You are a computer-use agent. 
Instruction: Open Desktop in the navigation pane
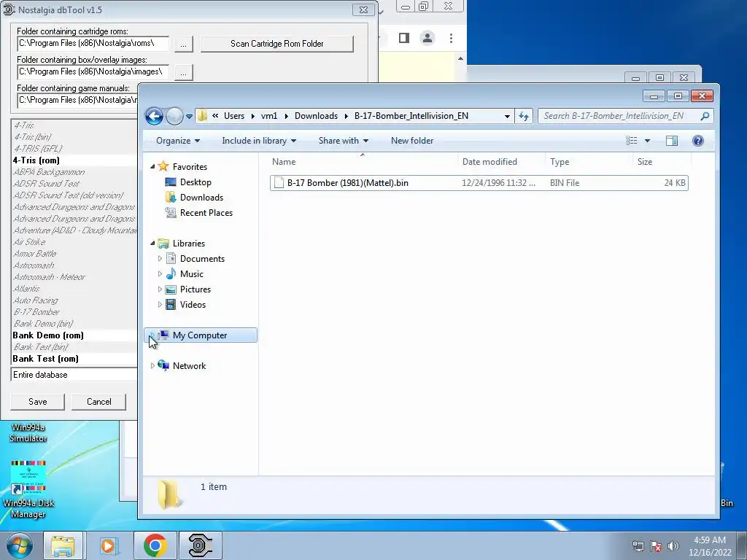[x=196, y=182]
